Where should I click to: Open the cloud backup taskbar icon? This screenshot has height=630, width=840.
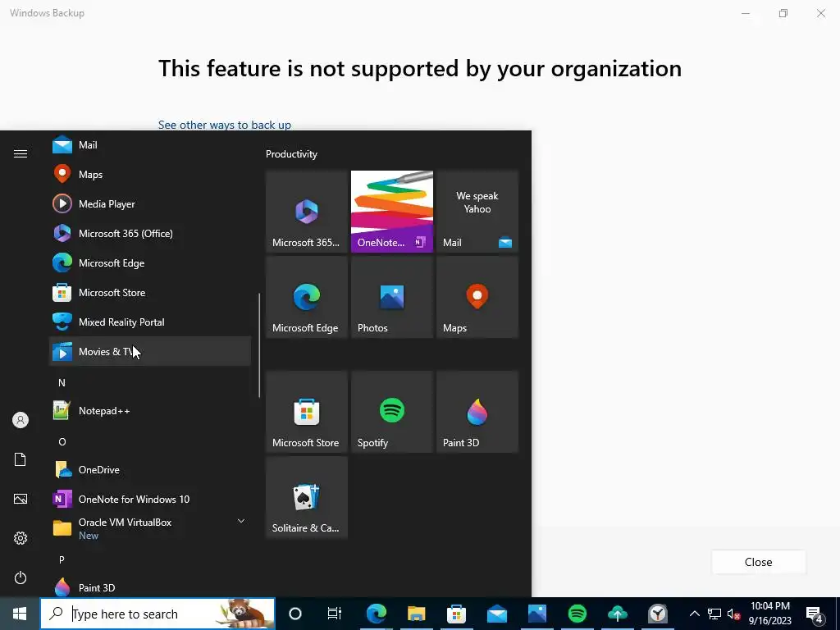pyautogui.click(x=617, y=614)
